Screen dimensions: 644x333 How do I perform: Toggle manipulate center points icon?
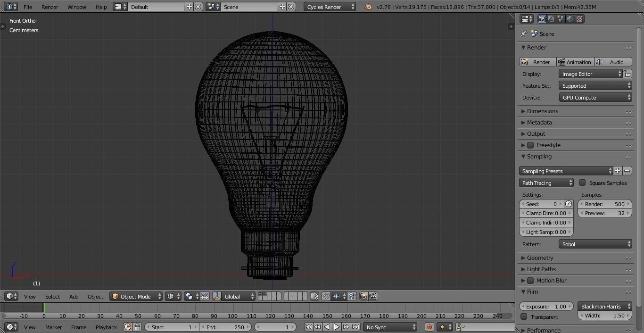click(x=205, y=296)
